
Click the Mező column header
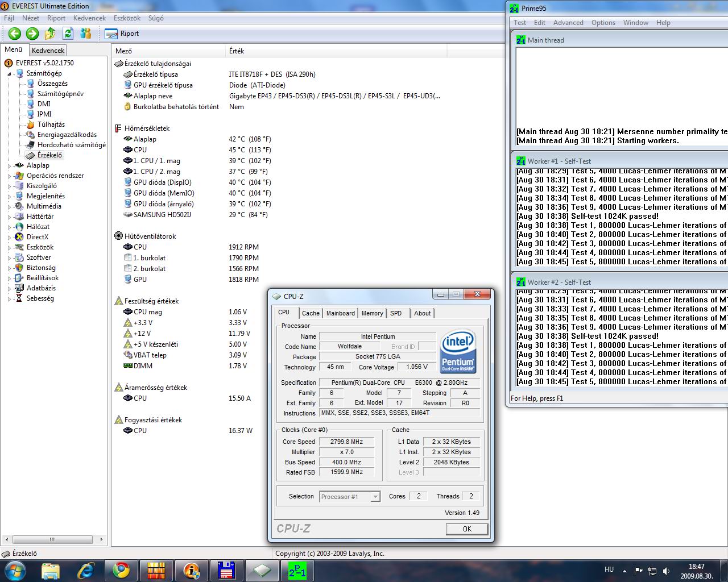click(169, 51)
